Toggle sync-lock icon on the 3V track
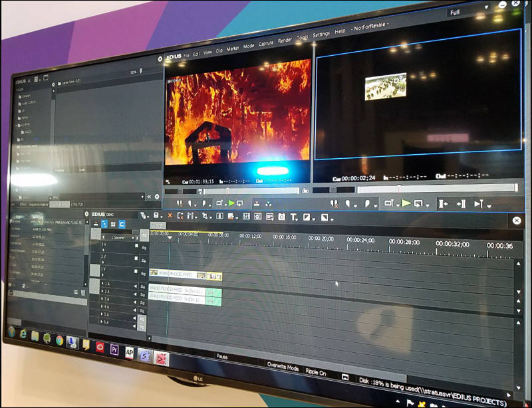Viewport: 532px width, 408px height. point(144,248)
